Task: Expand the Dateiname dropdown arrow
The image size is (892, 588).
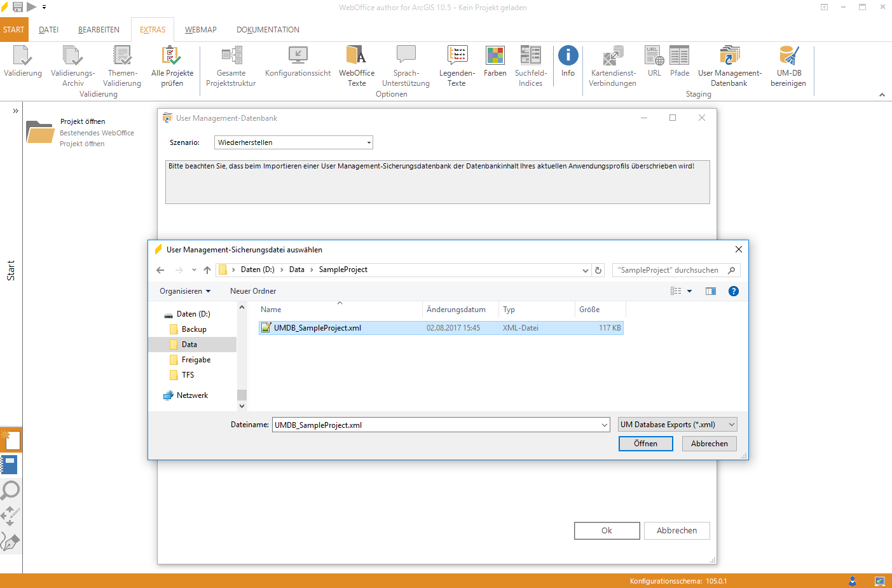Action: (x=603, y=424)
